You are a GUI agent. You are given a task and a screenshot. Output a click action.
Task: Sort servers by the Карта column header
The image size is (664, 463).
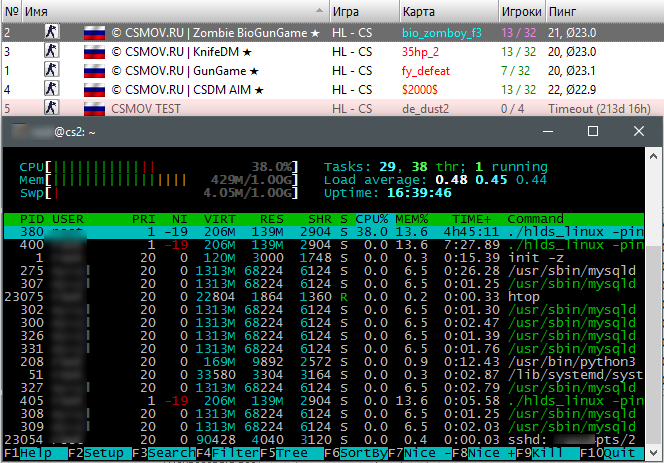[x=449, y=11]
